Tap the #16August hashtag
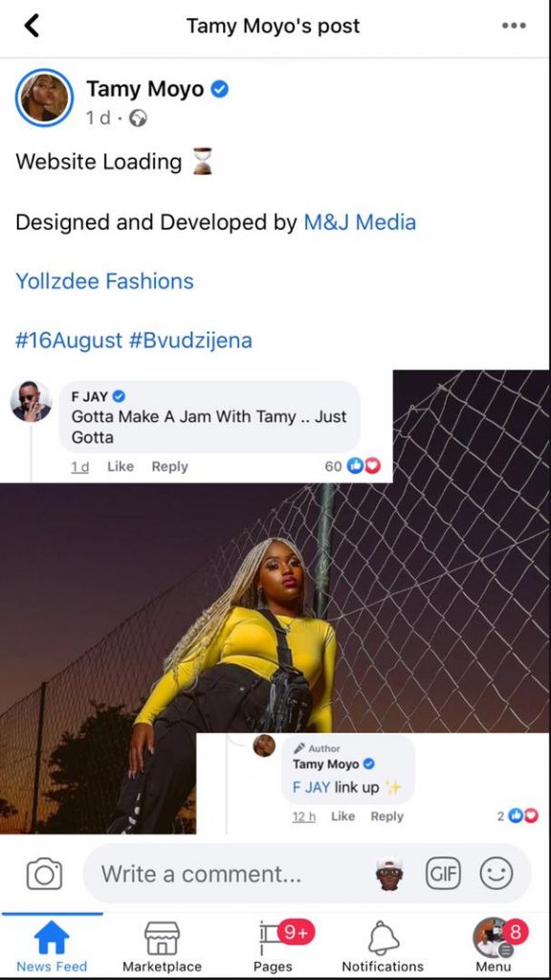Image resolution: width=551 pixels, height=980 pixels. coord(69,341)
